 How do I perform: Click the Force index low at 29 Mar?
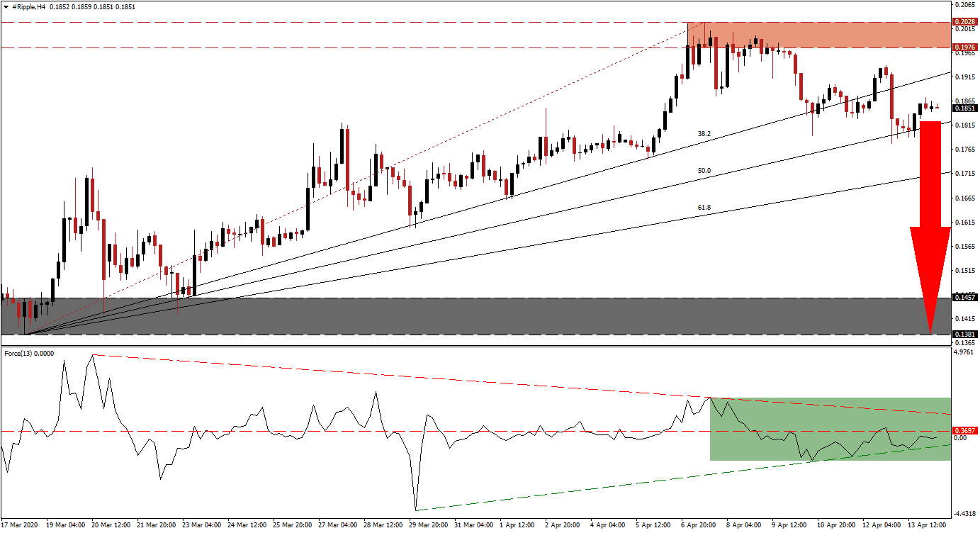coord(416,510)
